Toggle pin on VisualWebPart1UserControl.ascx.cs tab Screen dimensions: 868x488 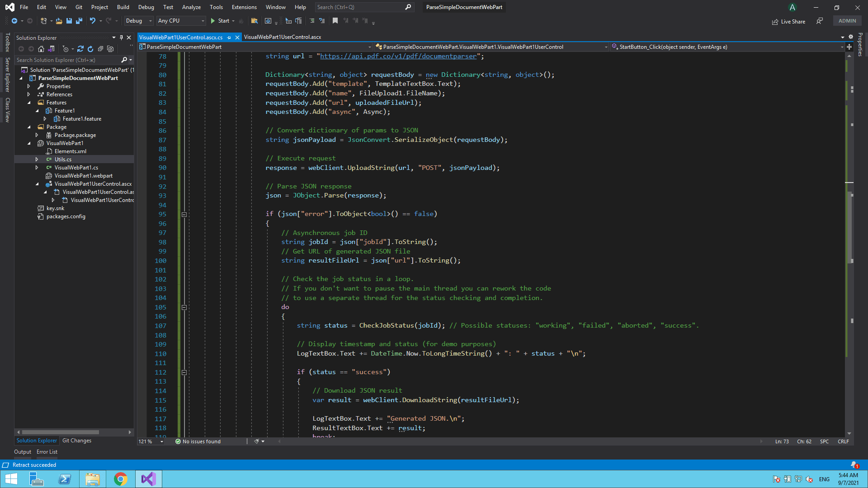pos(229,37)
